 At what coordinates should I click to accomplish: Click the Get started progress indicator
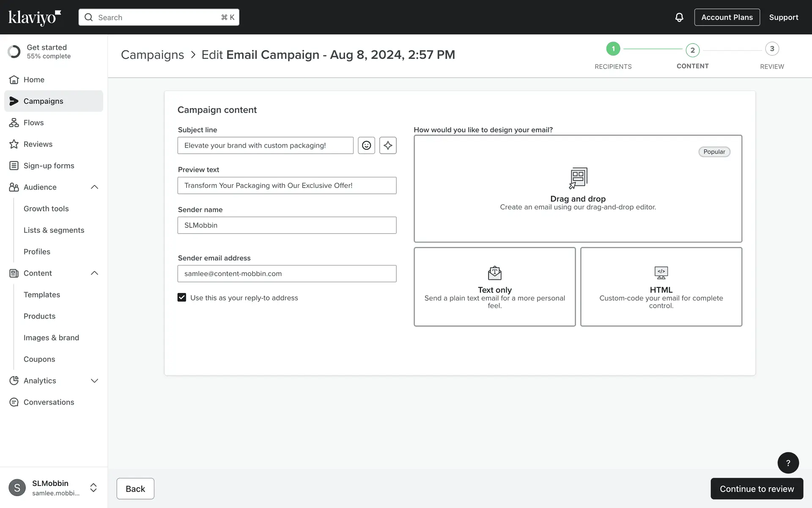click(14, 52)
